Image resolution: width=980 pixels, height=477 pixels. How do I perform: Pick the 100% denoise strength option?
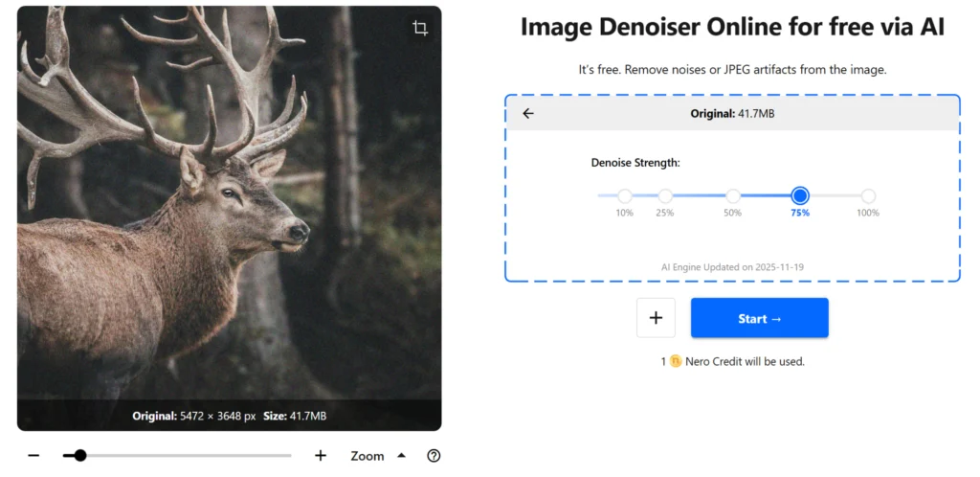coord(868,196)
